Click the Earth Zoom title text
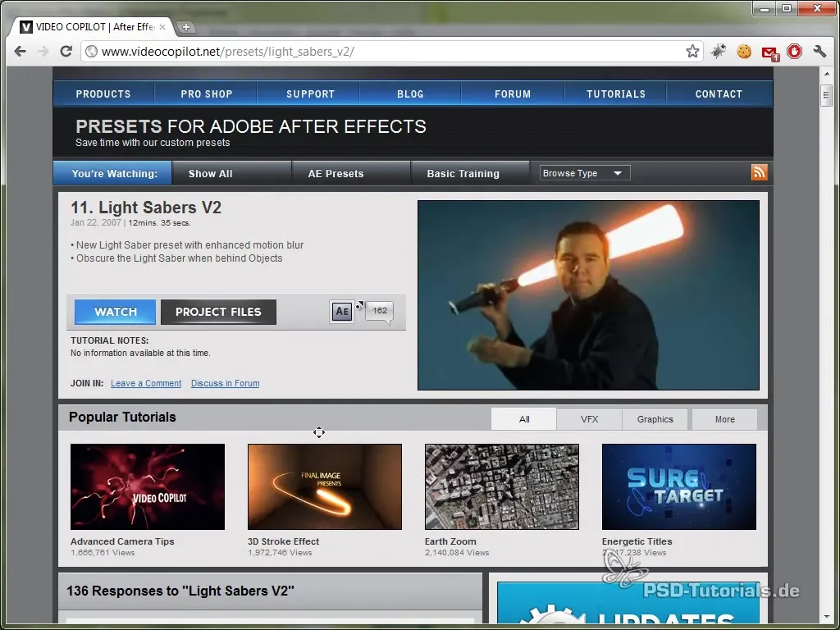840x630 pixels. pos(450,541)
